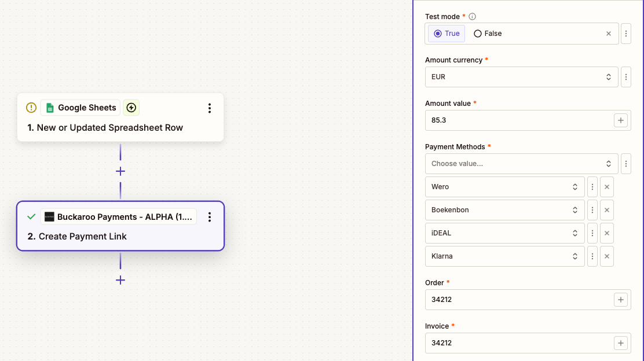Add a step between steps 1 and 2
644x361 pixels.
pos(120,171)
